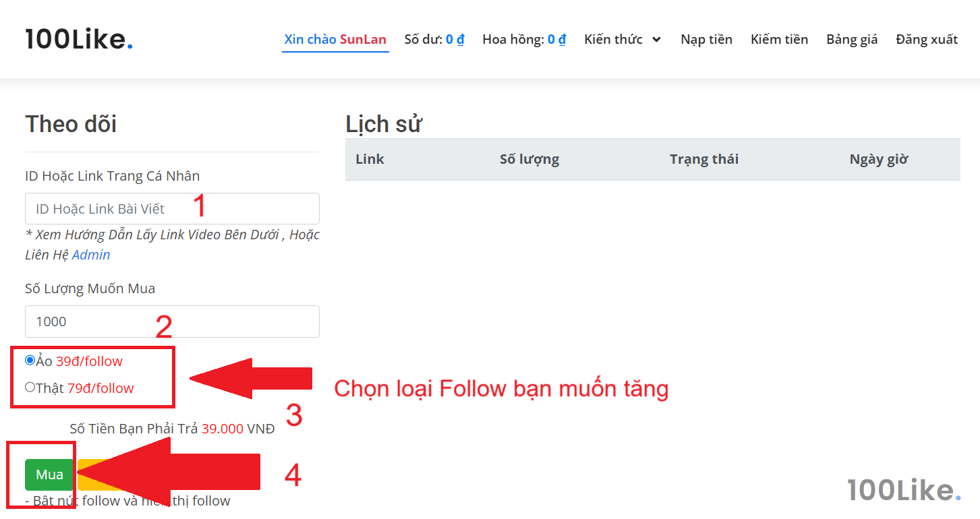
Task: Open the Bảng giá page
Action: pyautogui.click(x=852, y=39)
